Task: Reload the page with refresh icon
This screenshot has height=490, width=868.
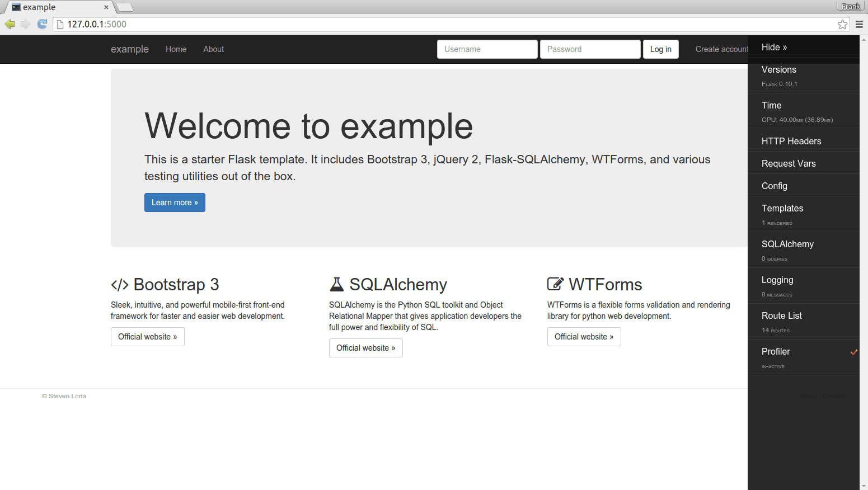Action: pos(42,24)
